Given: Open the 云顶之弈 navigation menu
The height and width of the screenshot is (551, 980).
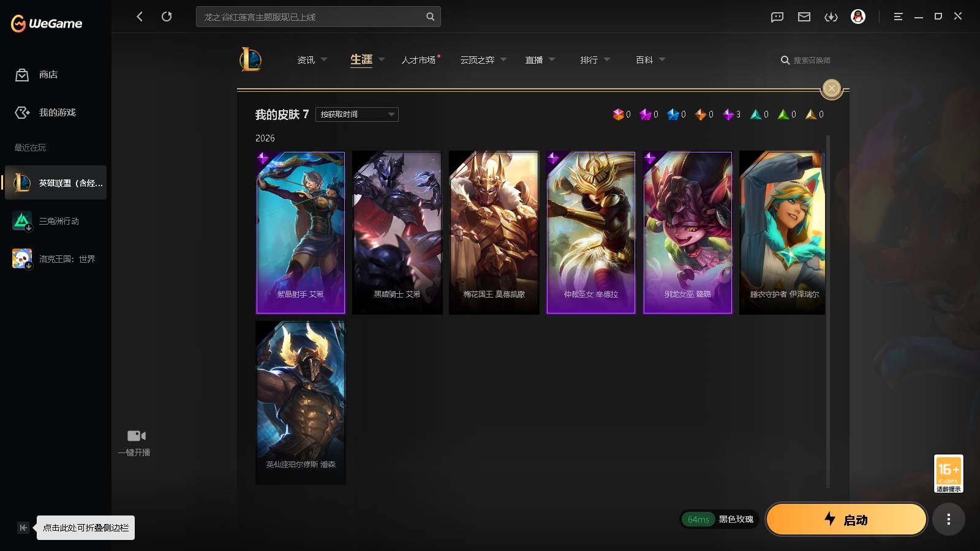Looking at the screenshot, I should (483, 59).
